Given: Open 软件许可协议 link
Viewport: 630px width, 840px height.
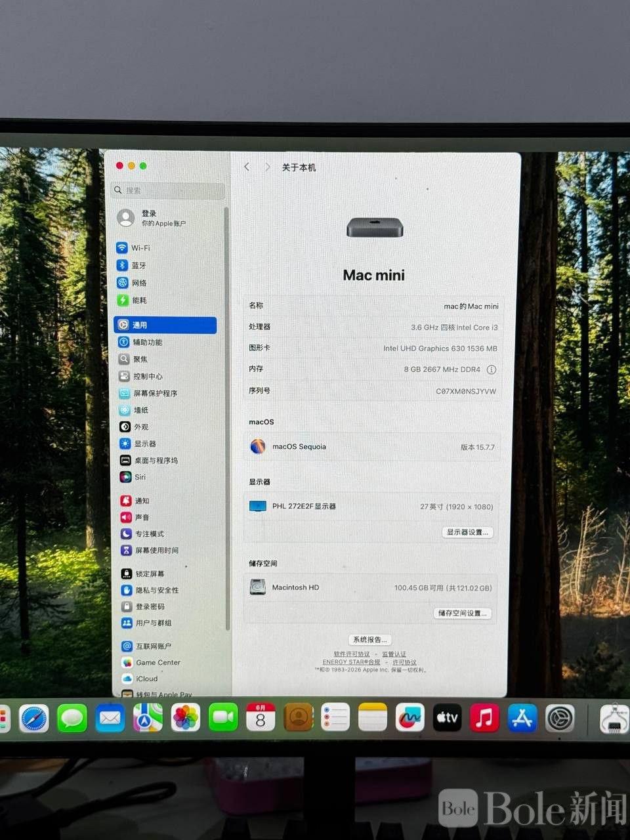Looking at the screenshot, I should 352,654.
